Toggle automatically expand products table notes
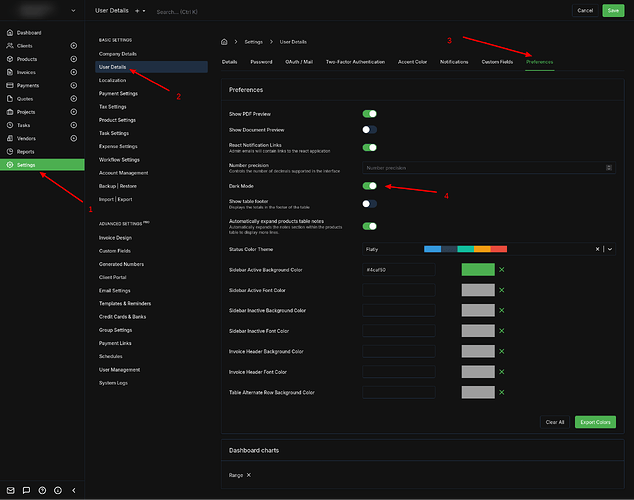 [370, 226]
